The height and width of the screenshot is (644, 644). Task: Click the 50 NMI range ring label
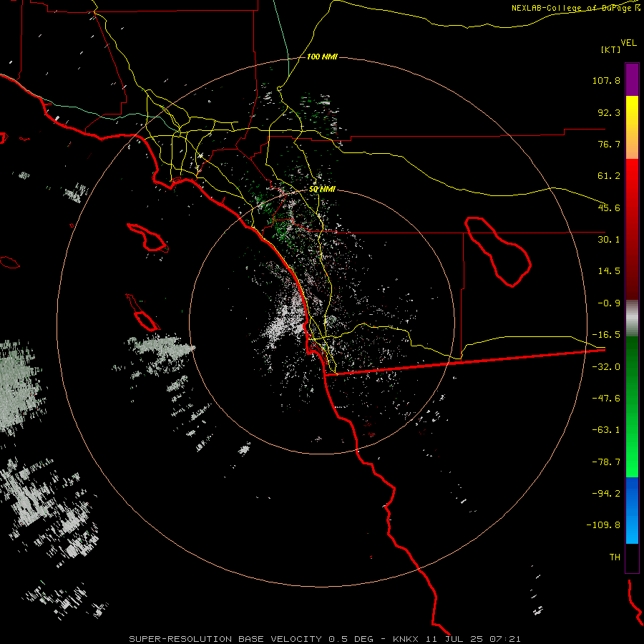[322, 190]
